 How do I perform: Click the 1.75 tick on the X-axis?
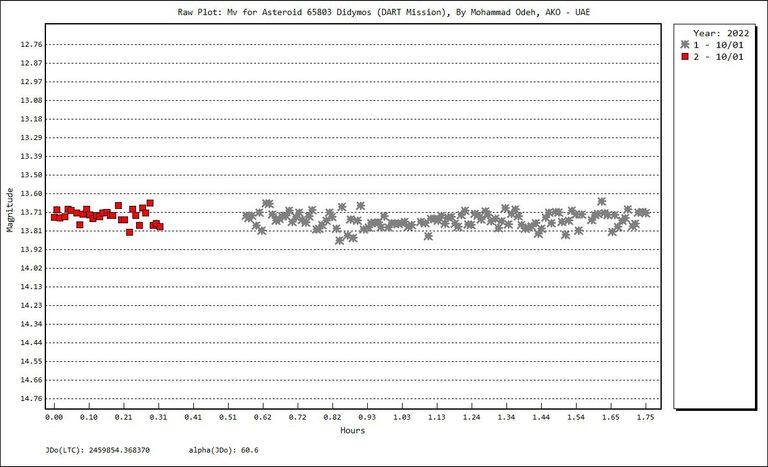(646, 416)
